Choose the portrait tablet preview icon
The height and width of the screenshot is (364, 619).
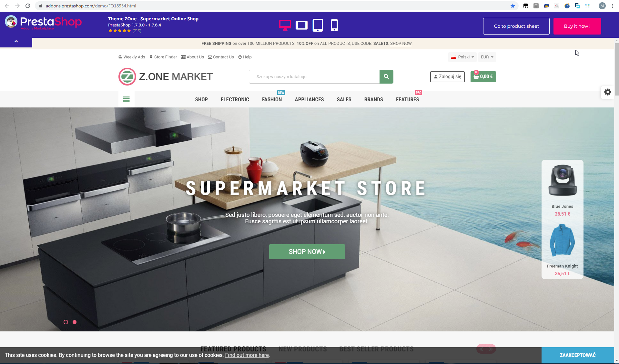pyautogui.click(x=318, y=25)
